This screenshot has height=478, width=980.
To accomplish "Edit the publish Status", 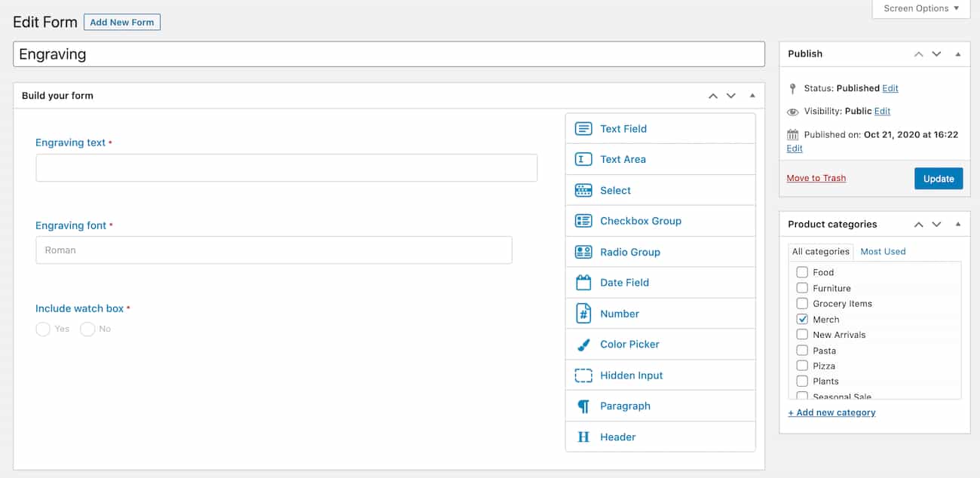I will pos(890,88).
